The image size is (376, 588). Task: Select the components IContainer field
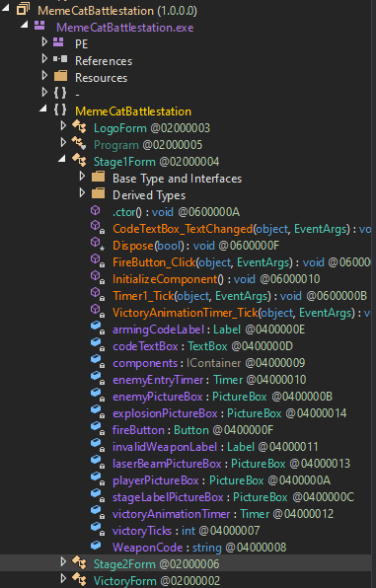pyautogui.click(x=209, y=363)
